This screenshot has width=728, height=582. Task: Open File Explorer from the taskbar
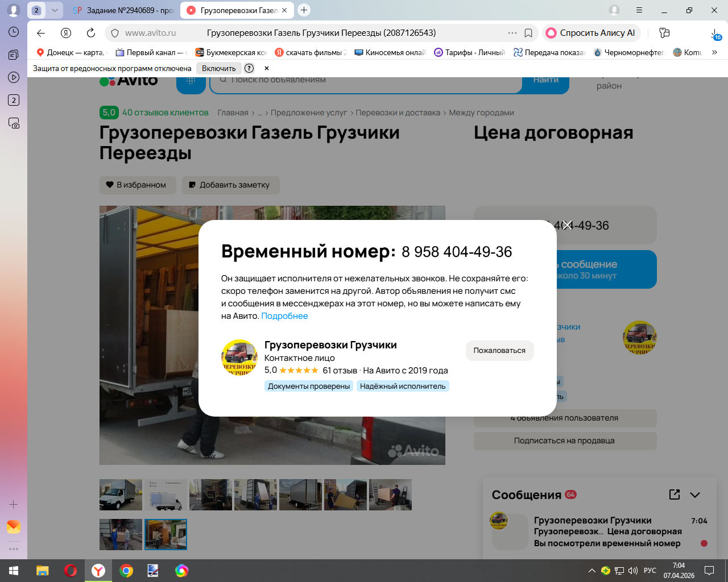tap(42, 571)
